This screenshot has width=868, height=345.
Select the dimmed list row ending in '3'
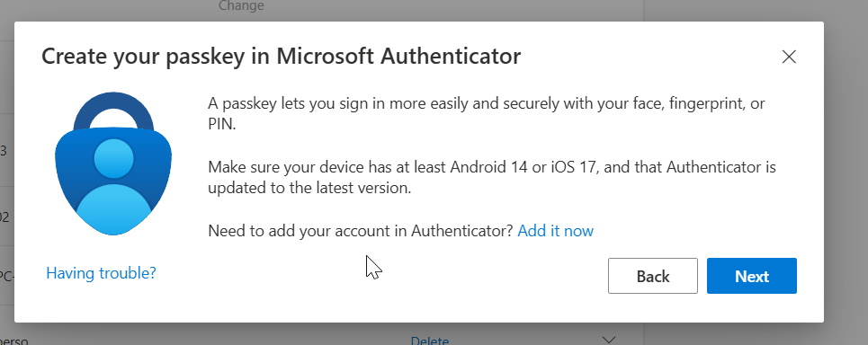tap(6, 150)
